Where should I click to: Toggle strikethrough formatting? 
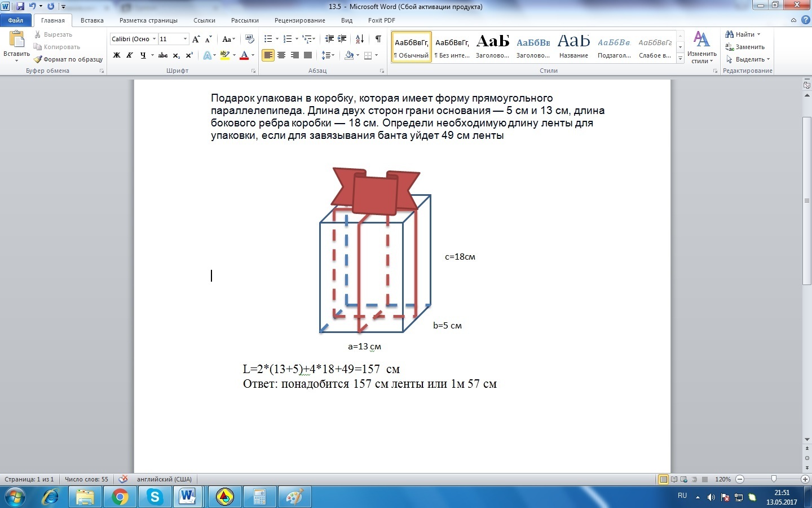click(163, 55)
